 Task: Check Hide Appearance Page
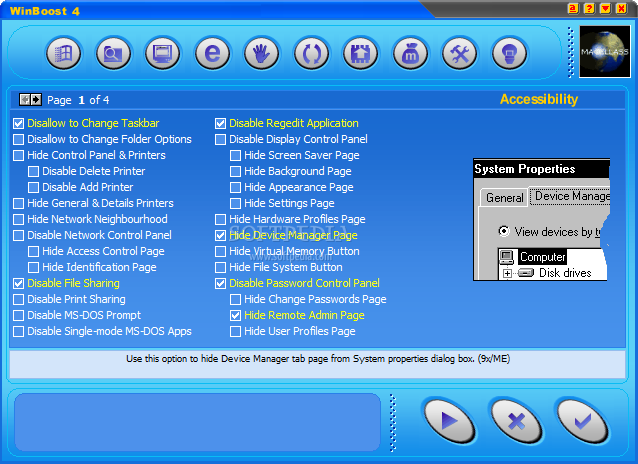click(x=235, y=187)
